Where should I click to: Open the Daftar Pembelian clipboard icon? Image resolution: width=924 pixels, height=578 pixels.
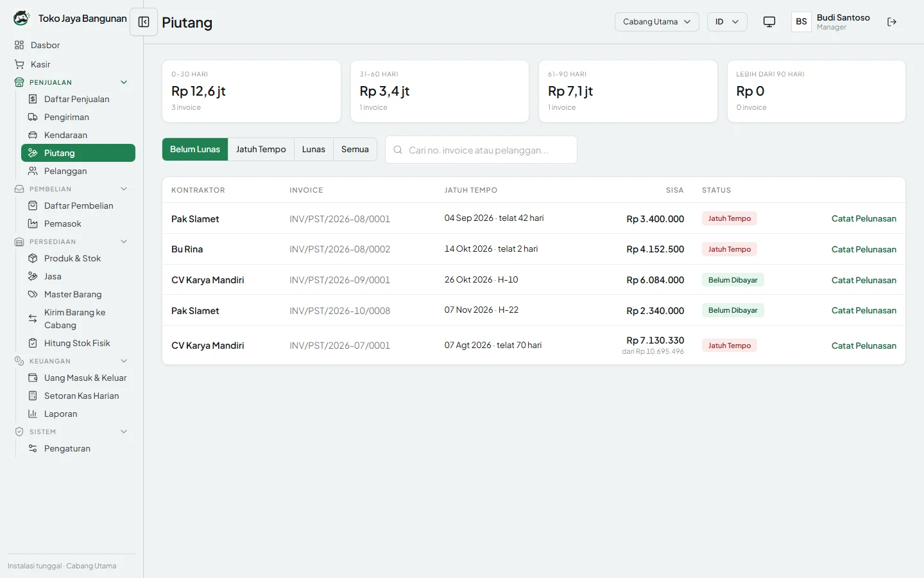click(33, 206)
